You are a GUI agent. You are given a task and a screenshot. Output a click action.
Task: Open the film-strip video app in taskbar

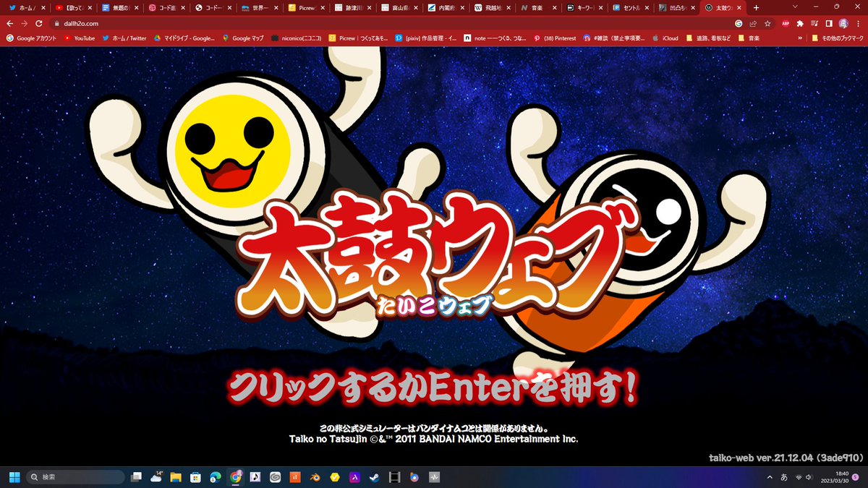pos(393,477)
